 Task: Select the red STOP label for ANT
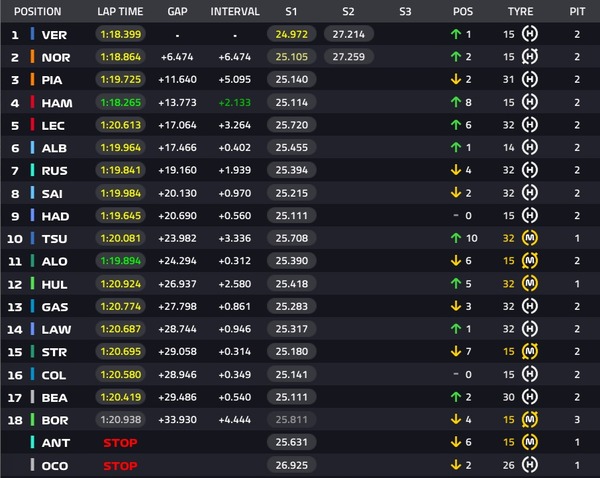click(120, 443)
